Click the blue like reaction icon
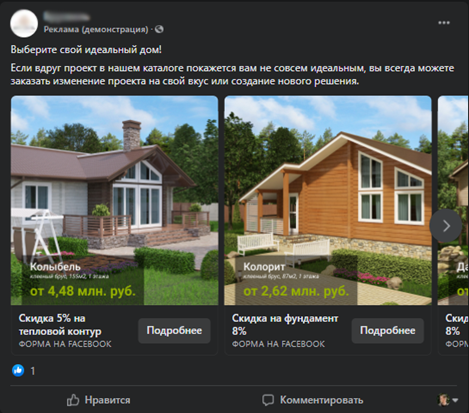Screen dimensions: 469x413 click(x=18, y=370)
